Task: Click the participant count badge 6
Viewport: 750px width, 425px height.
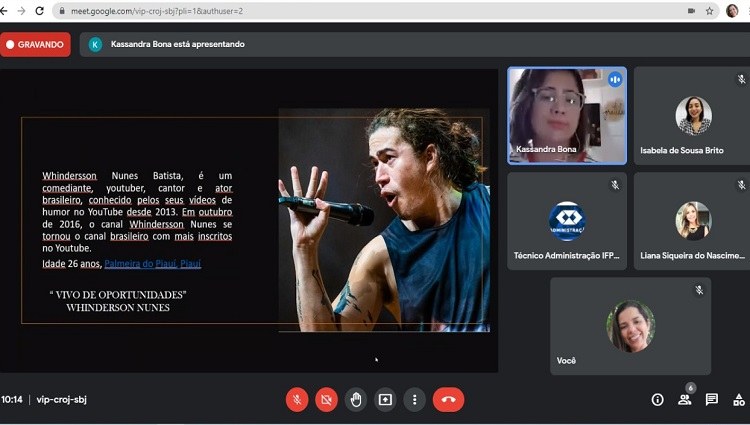Action: click(x=690, y=388)
